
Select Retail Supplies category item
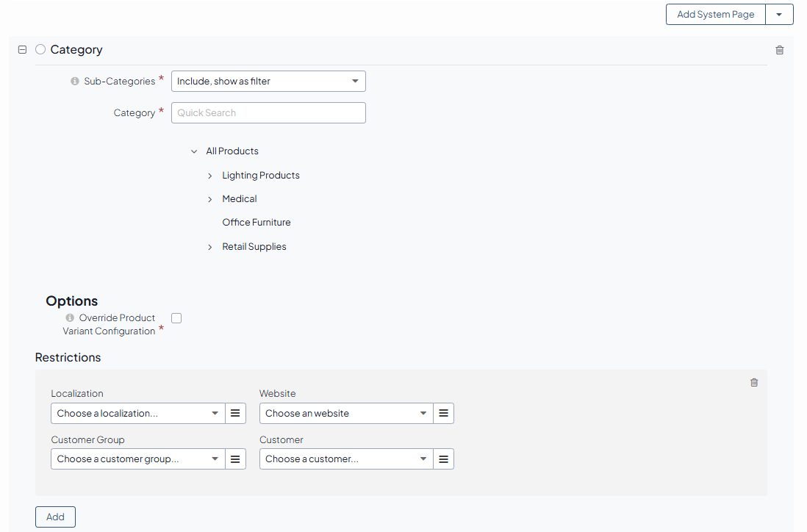pyautogui.click(x=254, y=247)
